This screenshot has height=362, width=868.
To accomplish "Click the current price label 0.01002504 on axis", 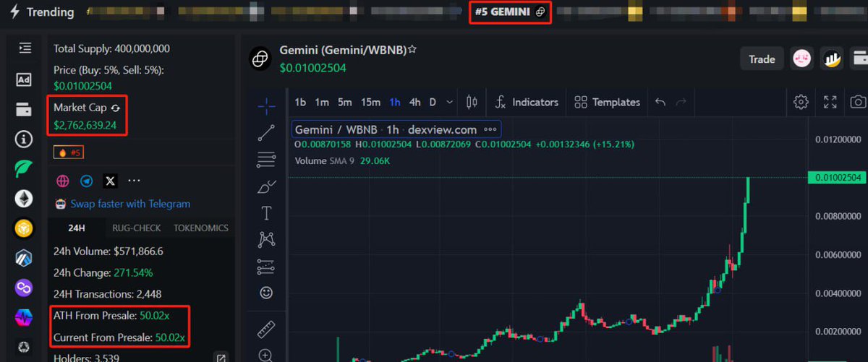I will pyautogui.click(x=838, y=177).
